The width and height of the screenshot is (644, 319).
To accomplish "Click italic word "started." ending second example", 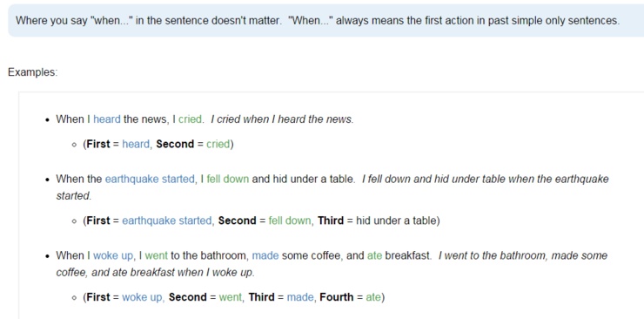I will [74, 196].
